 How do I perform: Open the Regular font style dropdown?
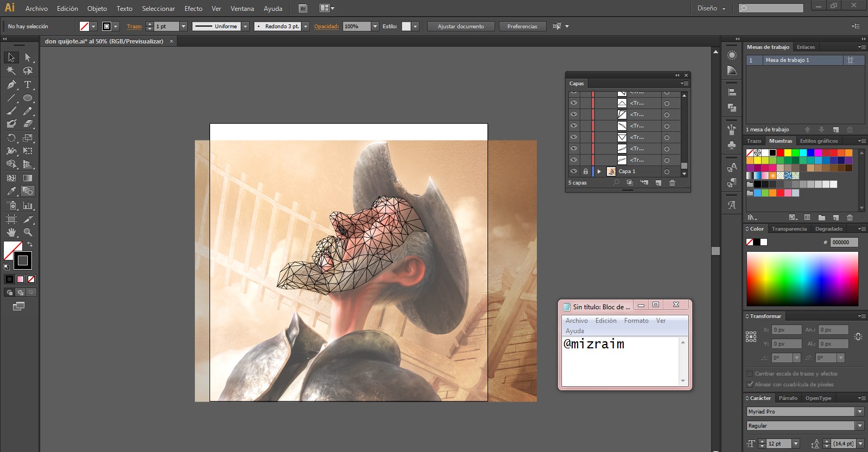pyautogui.click(x=860, y=426)
